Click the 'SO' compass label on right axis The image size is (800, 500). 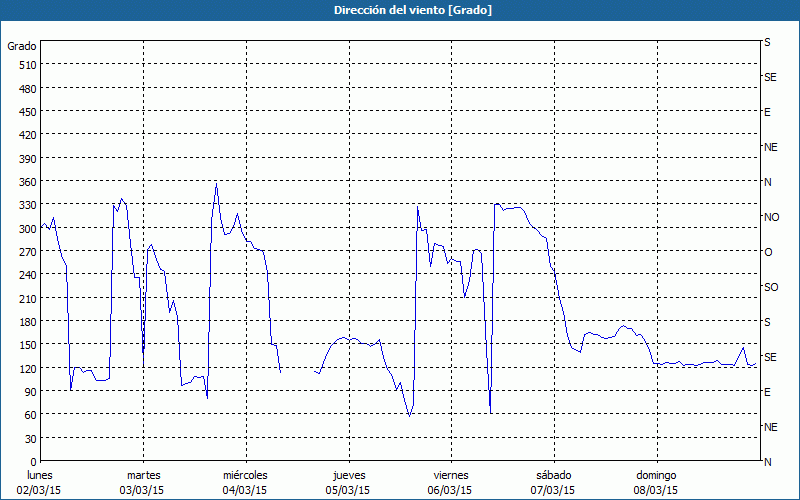pos(771,287)
